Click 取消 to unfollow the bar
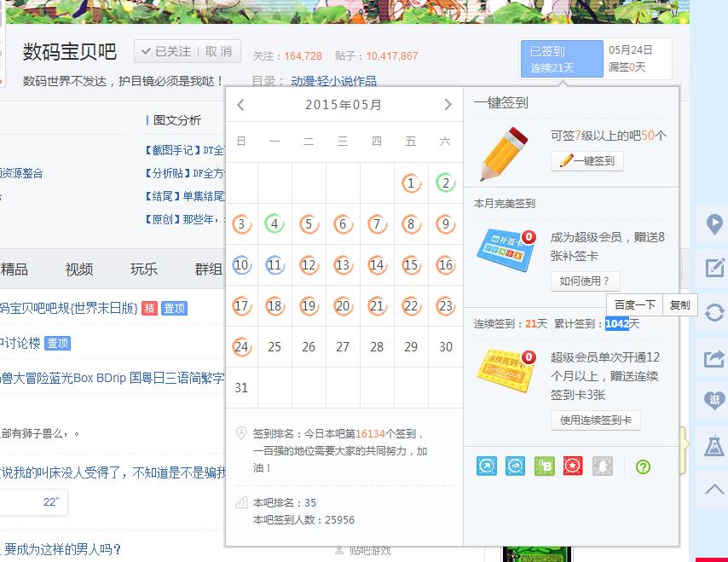This screenshot has width=728, height=562. 218,51
